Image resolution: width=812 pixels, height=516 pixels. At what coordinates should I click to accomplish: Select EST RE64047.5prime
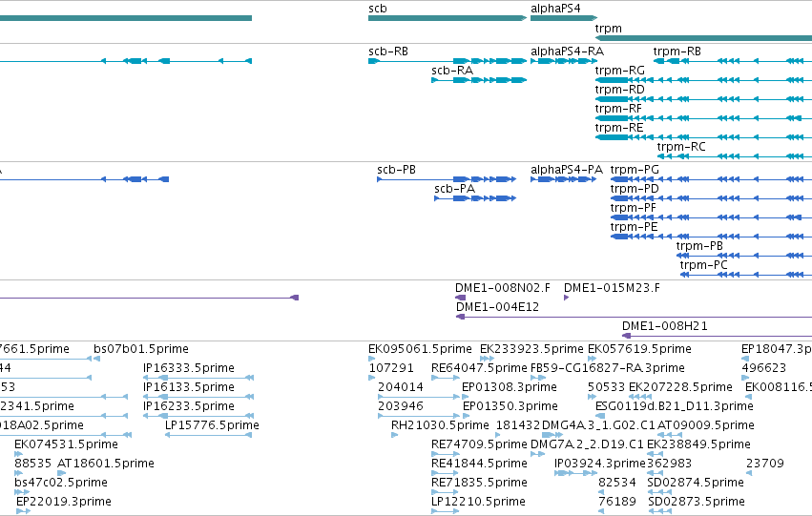click(x=446, y=378)
